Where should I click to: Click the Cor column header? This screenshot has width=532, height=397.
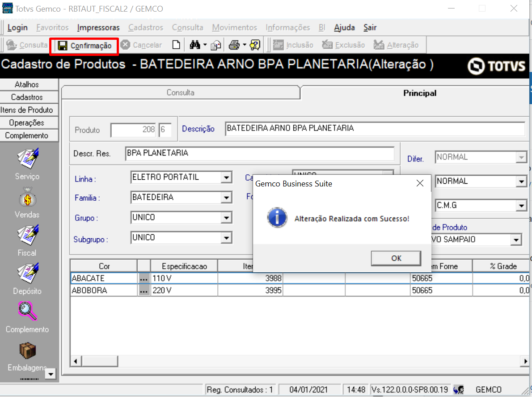tap(104, 266)
